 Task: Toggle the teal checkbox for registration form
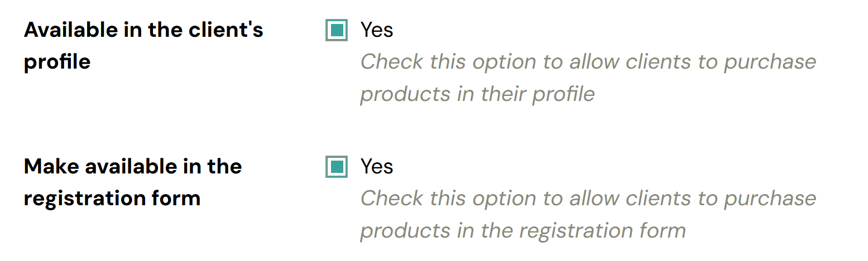(x=337, y=167)
